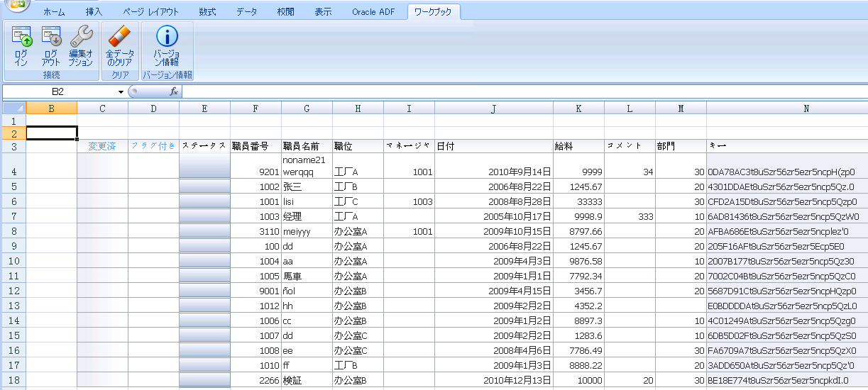
Task: Select row 10 header
Action: click(13, 261)
